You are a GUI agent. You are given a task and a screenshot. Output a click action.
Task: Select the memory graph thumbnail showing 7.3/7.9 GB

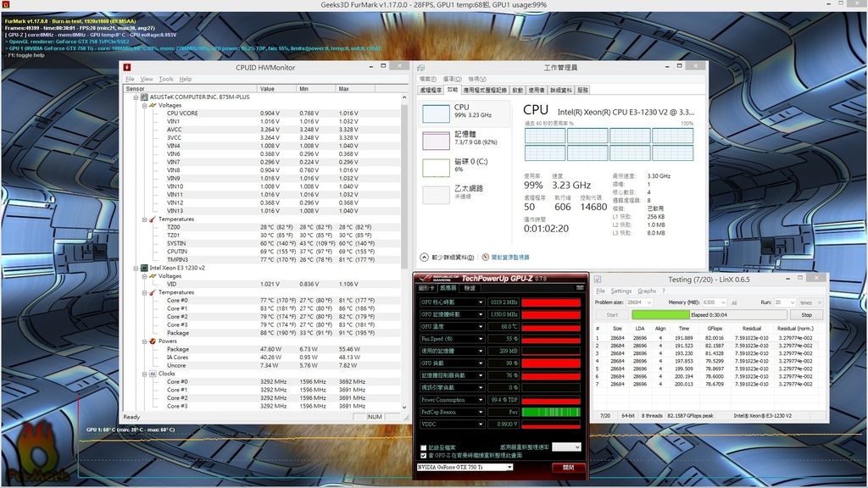click(437, 141)
